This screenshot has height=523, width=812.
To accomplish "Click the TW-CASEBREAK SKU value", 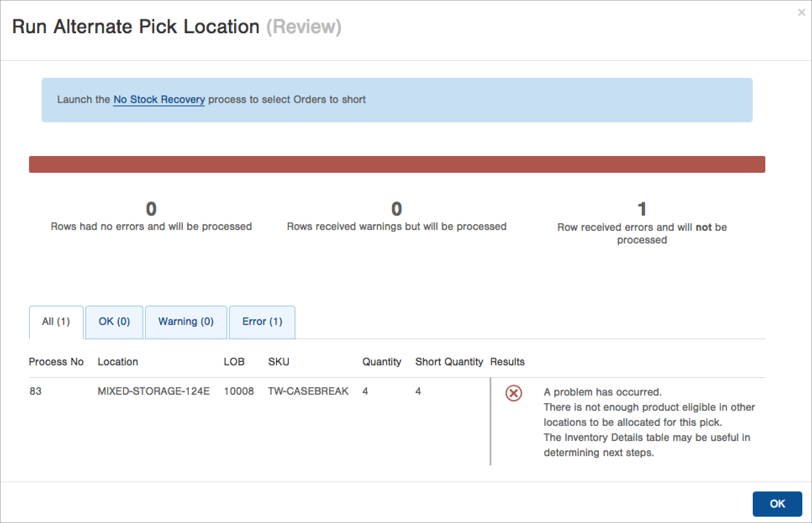I will point(308,391).
